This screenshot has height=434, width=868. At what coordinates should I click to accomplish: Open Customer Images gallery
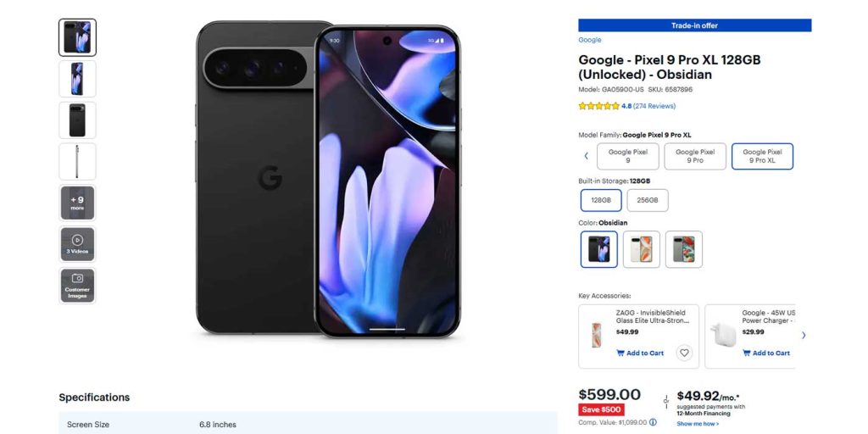(77, 286)
